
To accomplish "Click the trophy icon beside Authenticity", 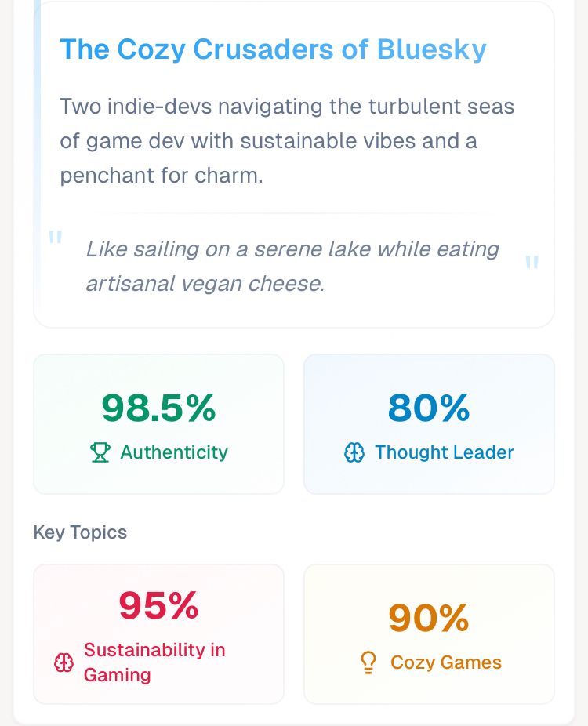I will [100, 452].
